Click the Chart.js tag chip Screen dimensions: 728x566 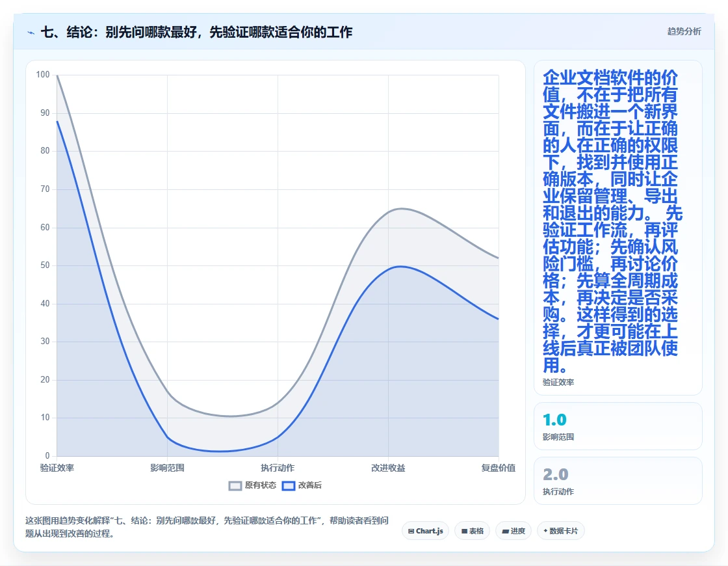(425, 531)
